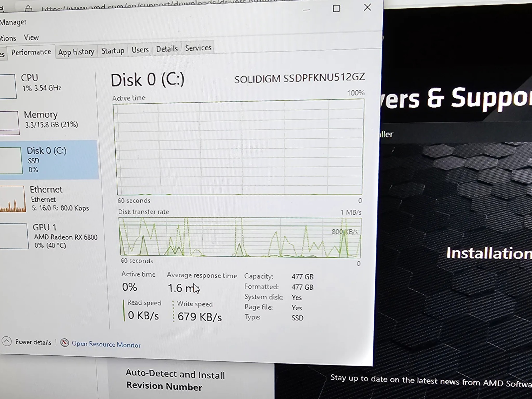Viewport: 532px width, 399px height.
Task: Switch to the App history tab
Action: click(x=76, y=52)
